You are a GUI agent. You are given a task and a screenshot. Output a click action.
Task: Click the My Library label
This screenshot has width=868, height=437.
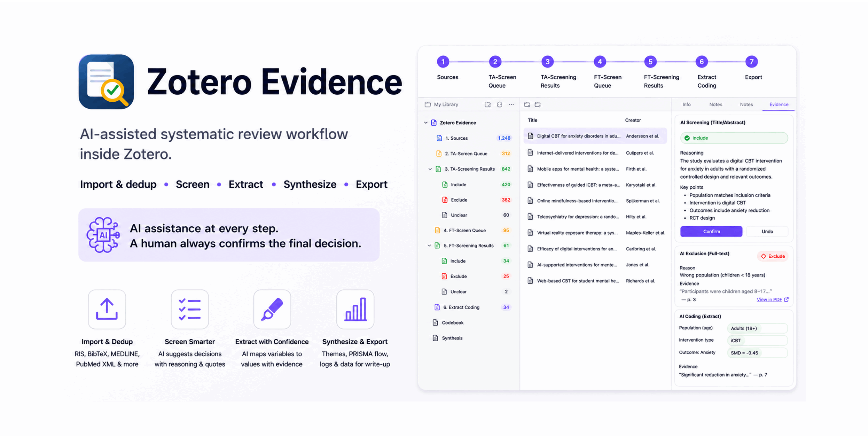click(x=446, y=104)
